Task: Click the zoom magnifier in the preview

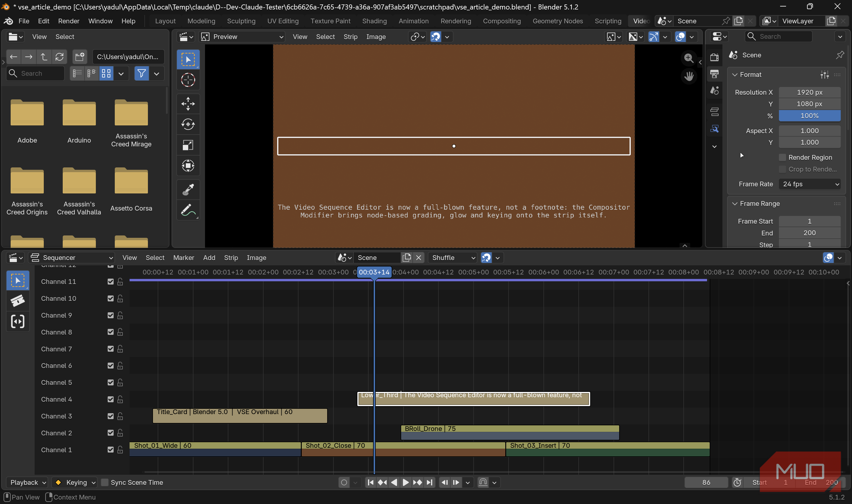Action: [x=688, y=58]
